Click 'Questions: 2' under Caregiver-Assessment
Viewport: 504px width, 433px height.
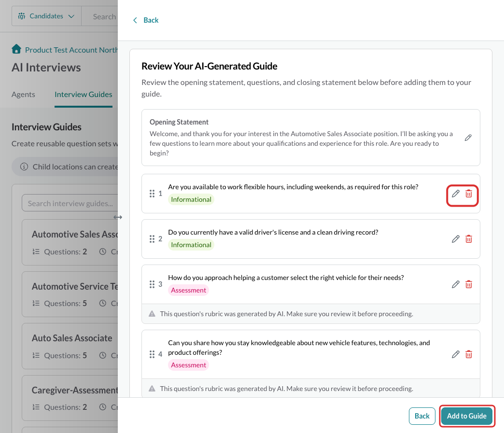click(65, 407)
